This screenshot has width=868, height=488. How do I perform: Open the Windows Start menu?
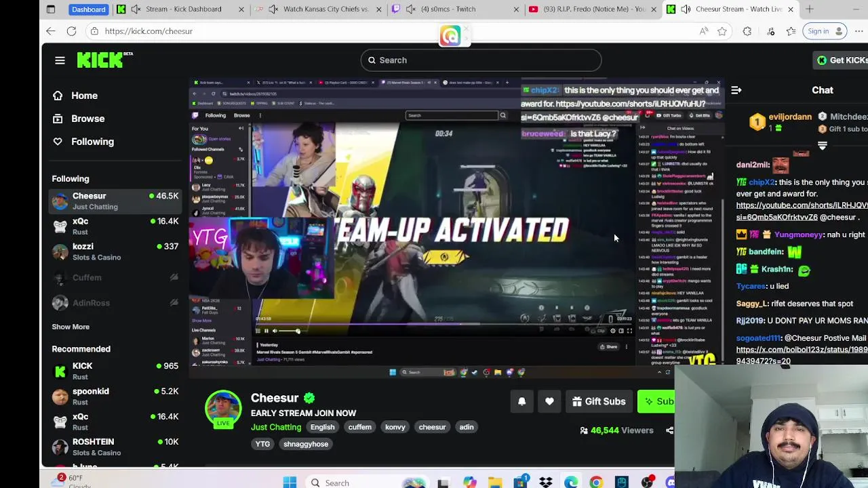pos(290,483)
